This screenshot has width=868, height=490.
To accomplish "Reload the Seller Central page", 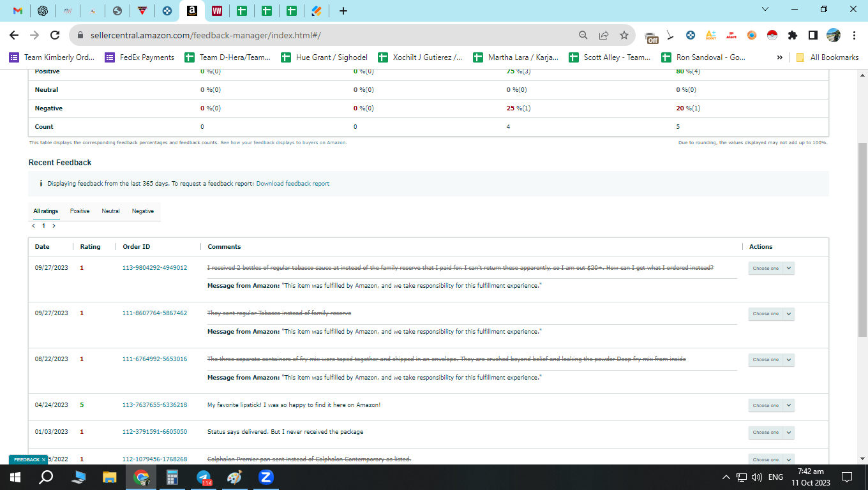I will [x=55, y=35].
